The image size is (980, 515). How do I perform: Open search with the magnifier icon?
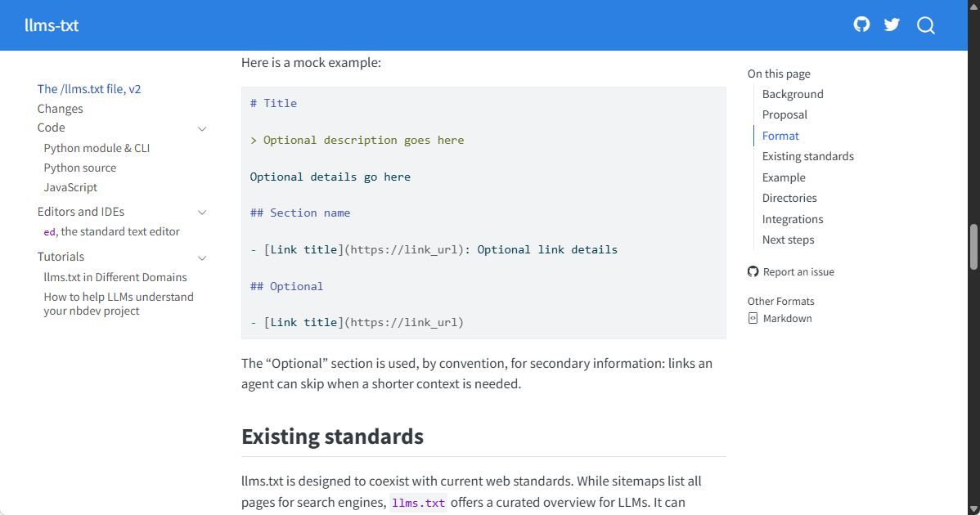pyautogui.click(x=926, y=25)
